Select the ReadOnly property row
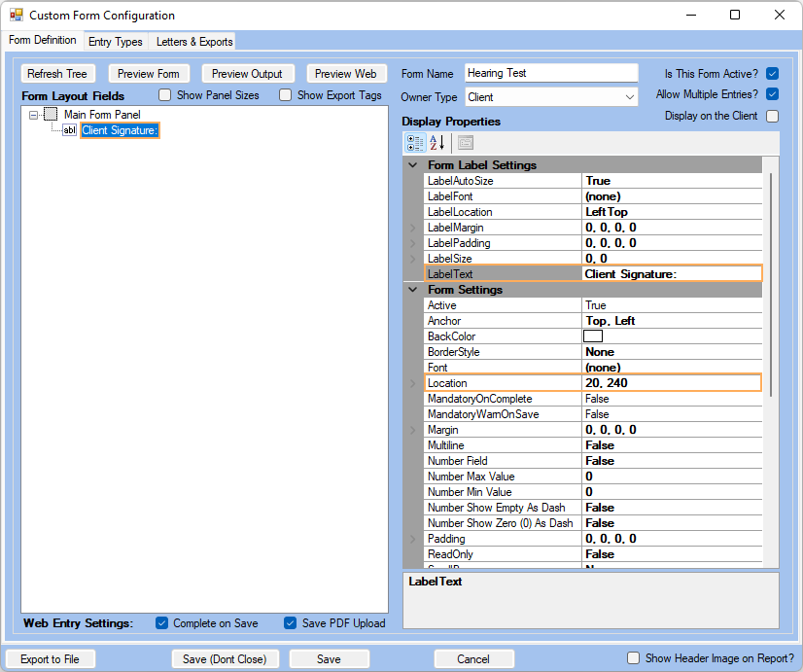Viewport: 803px width, 672px height. point(594,554)
